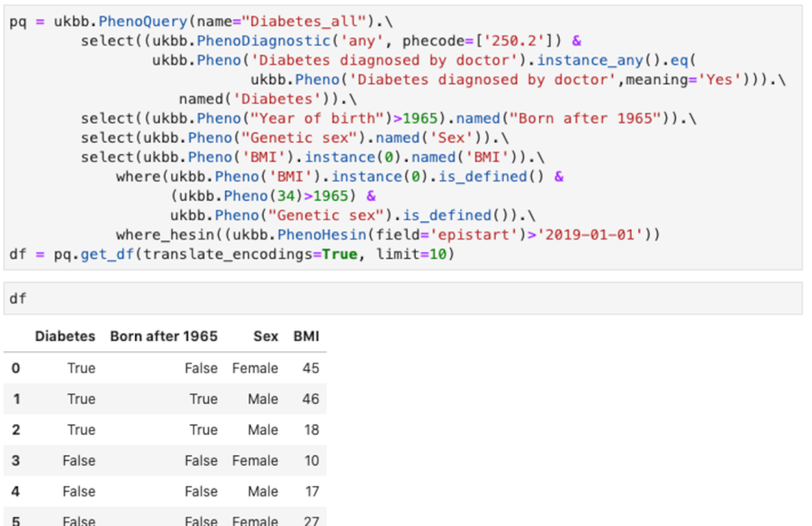Select the BMI column header
812x526 pixels.
[x=306, y=336]
